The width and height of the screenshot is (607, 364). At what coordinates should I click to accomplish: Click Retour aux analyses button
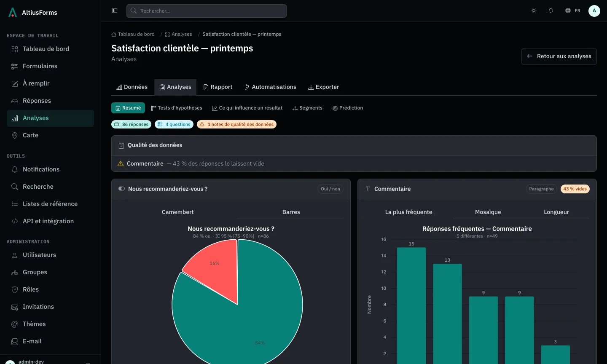point(559,56)
